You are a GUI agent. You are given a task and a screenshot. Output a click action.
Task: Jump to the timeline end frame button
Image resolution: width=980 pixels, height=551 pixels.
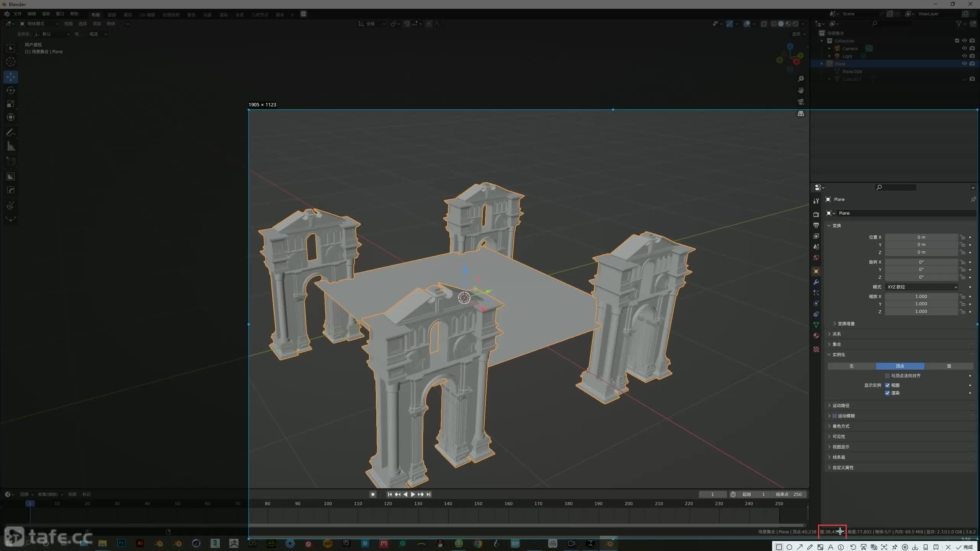(428, 494)
